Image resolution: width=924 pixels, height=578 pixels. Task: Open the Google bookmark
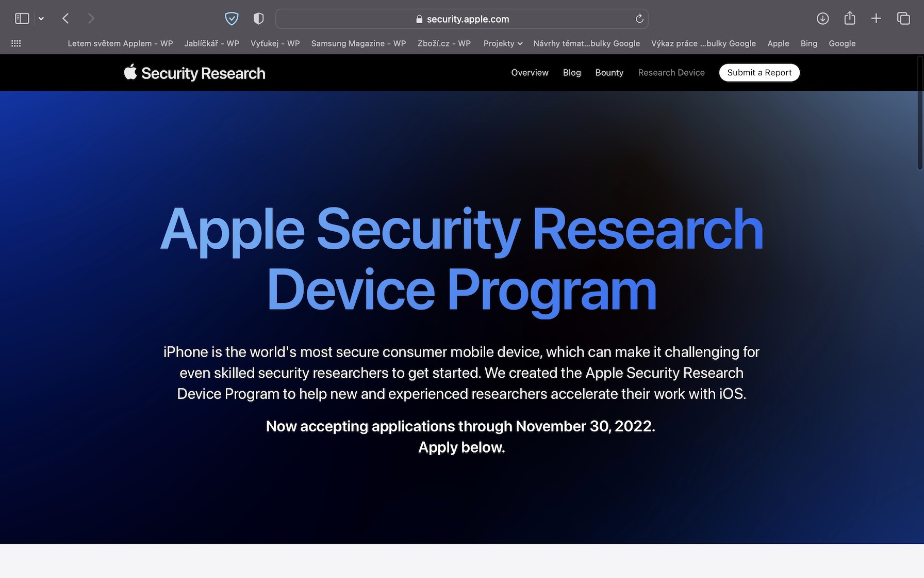point(842,43)
